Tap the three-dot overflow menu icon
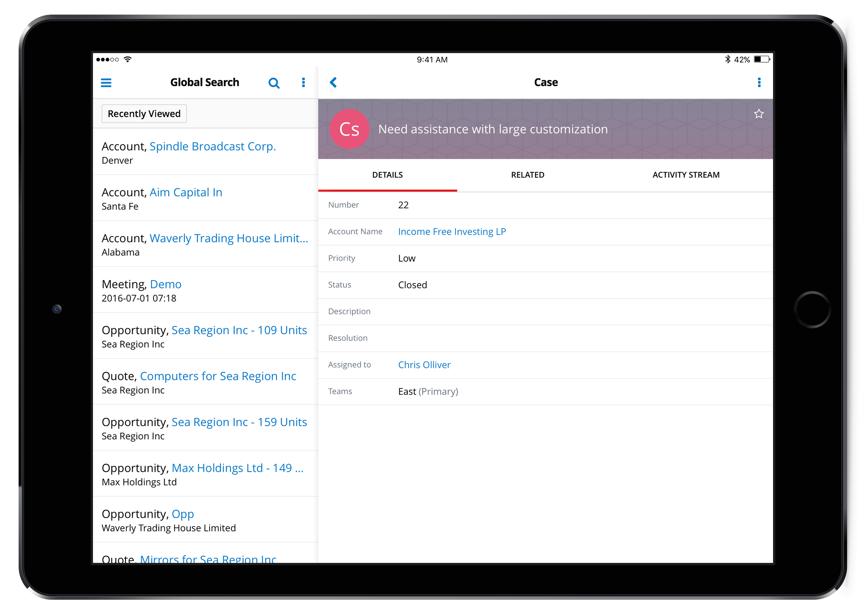 click(761, 83)
